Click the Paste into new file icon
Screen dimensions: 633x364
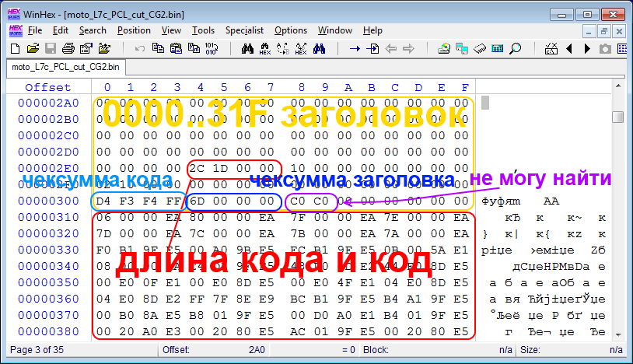click(194, 49)
